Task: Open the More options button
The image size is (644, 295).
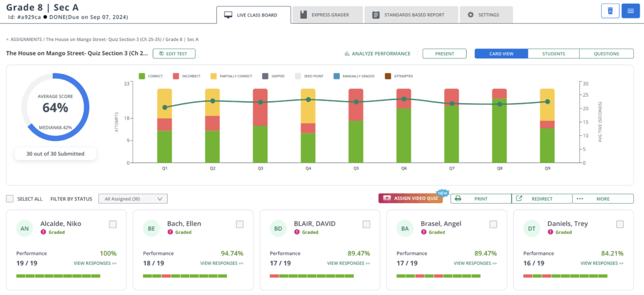Action: point(603,199)
